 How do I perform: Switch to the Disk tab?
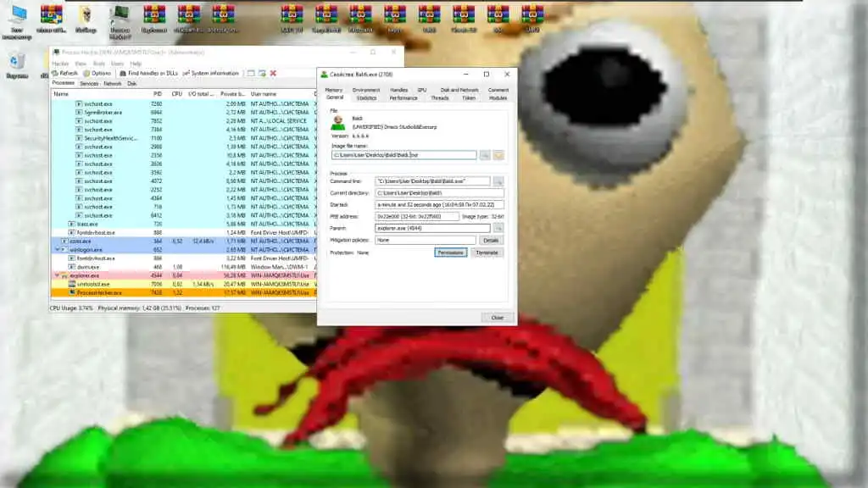(x=131, y=84)
